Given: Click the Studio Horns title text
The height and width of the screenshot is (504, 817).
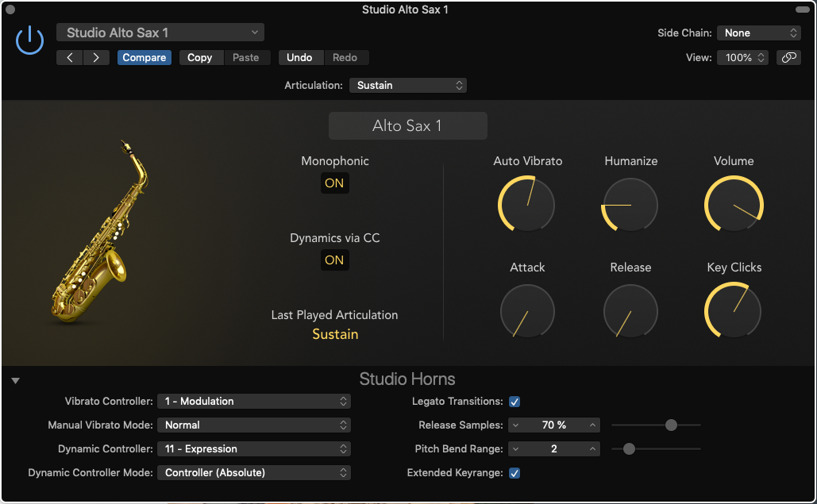Looking at the screenshot, I should coord(407,379).
